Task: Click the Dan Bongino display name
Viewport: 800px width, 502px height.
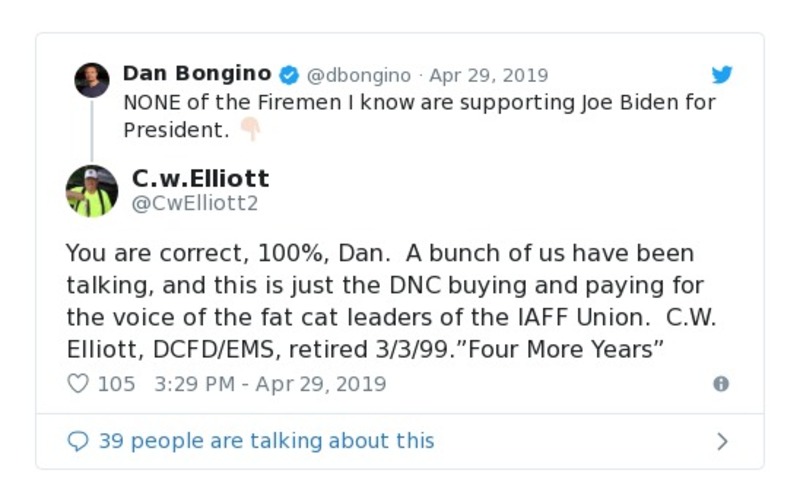Action: pos(197,74)
